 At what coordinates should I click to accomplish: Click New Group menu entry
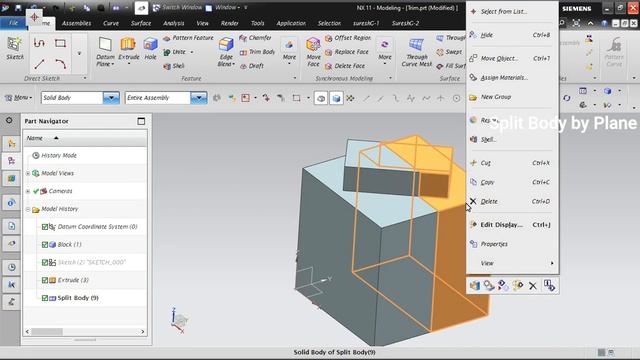[512, 97]
